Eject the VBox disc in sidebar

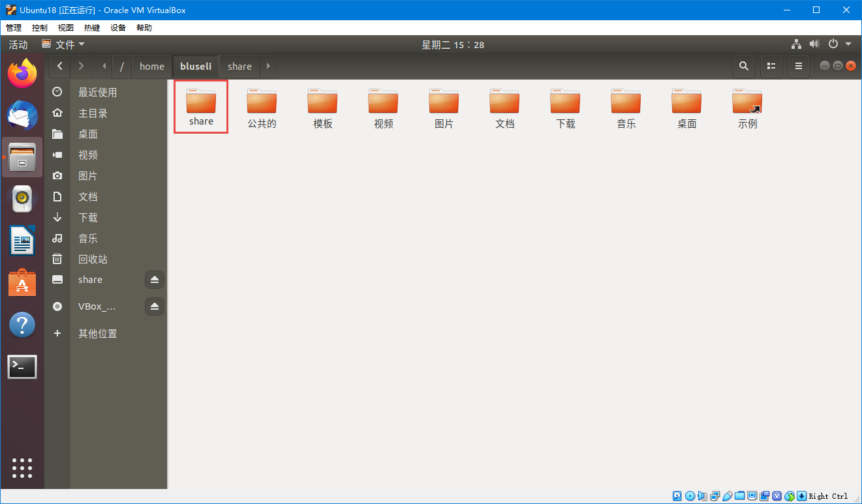tap(155, 306)
